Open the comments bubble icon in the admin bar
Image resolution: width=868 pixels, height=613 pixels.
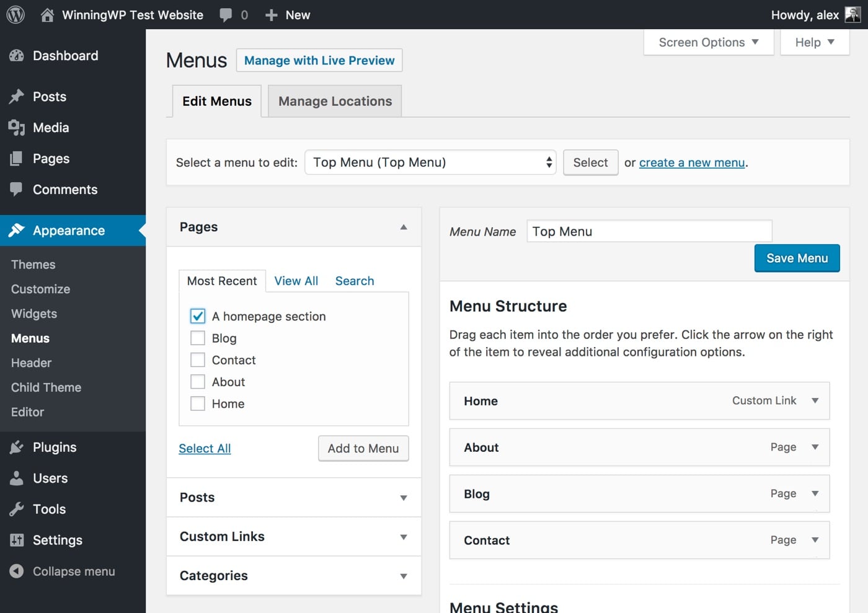pyautogui.click(x=226, y=15)
